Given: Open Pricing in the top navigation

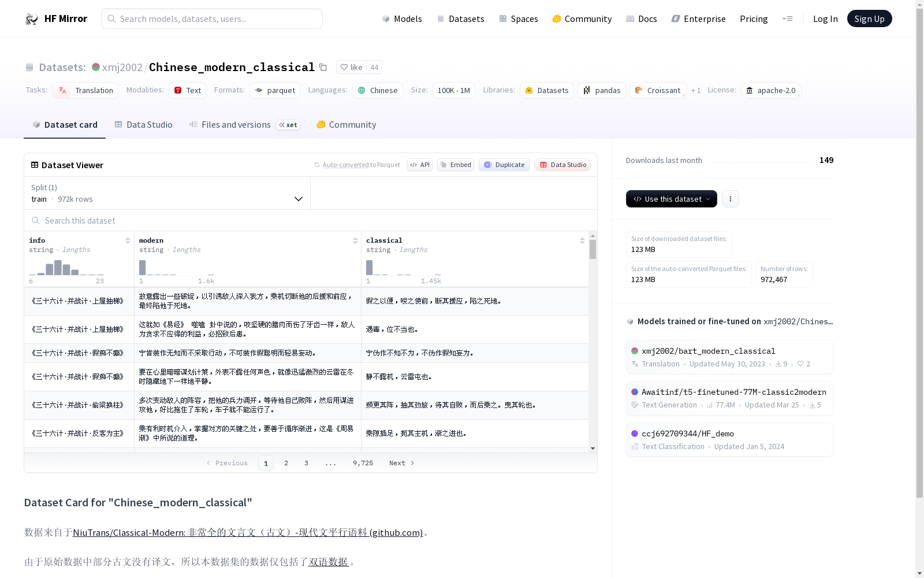Looking at the screenshot, I should click(754, 18).
